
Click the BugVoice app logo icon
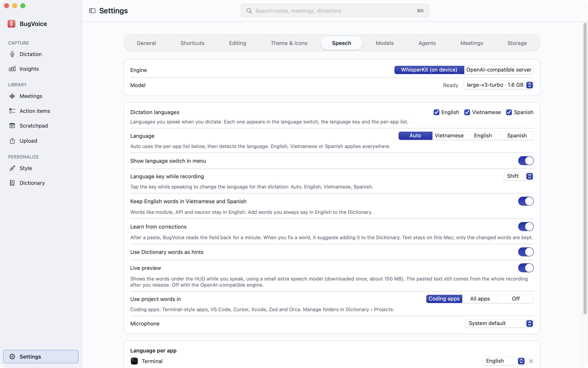(11, 24)
